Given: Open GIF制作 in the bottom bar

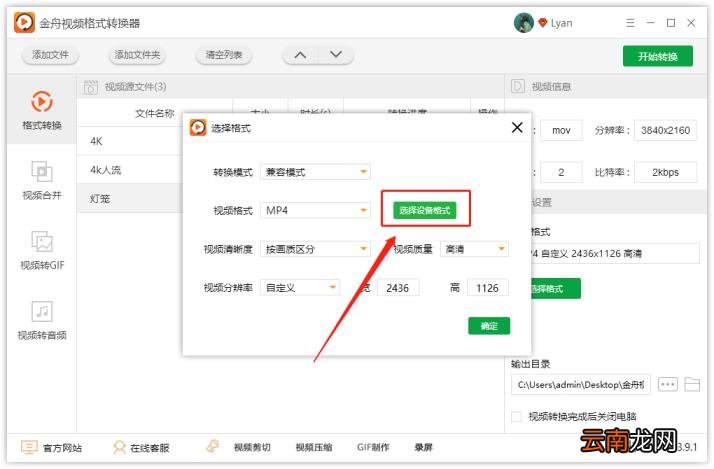Looking at the screenshot, I should pyautogui.click(x=373, y=448).
